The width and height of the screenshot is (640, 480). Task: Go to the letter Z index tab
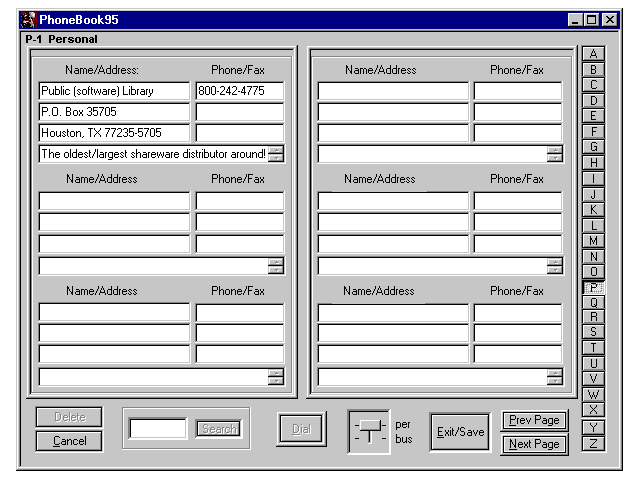coord(593,444)
